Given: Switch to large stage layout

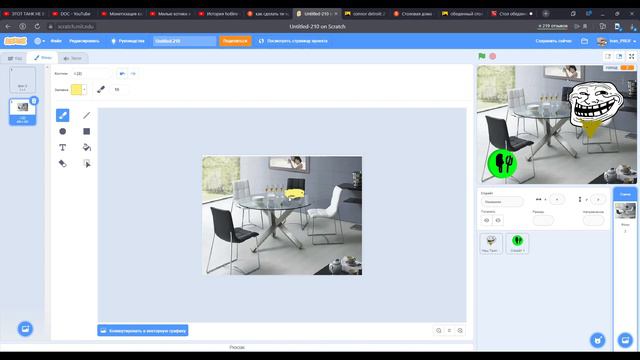Looking at the screenshot, I should (619, 56).
